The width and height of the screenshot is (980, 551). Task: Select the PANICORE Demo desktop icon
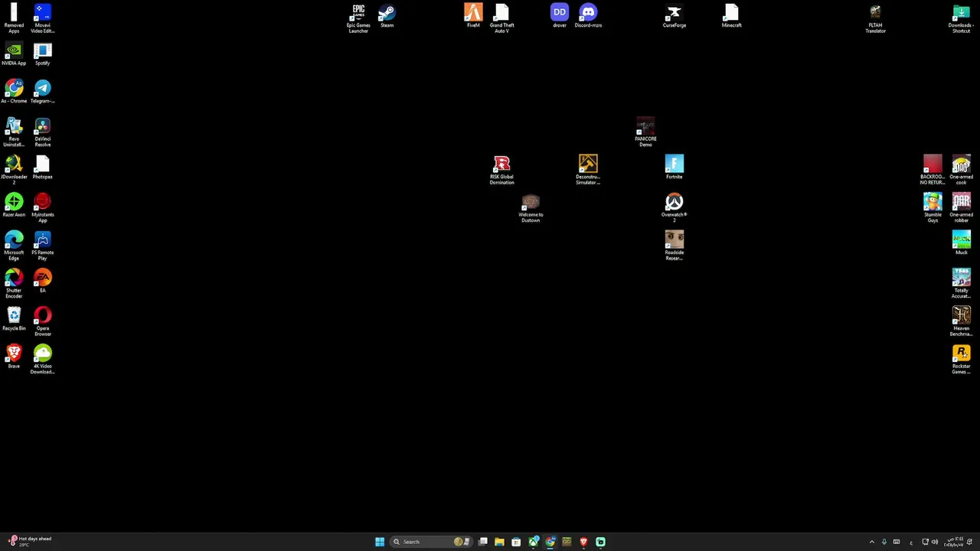tap(645, 132)
